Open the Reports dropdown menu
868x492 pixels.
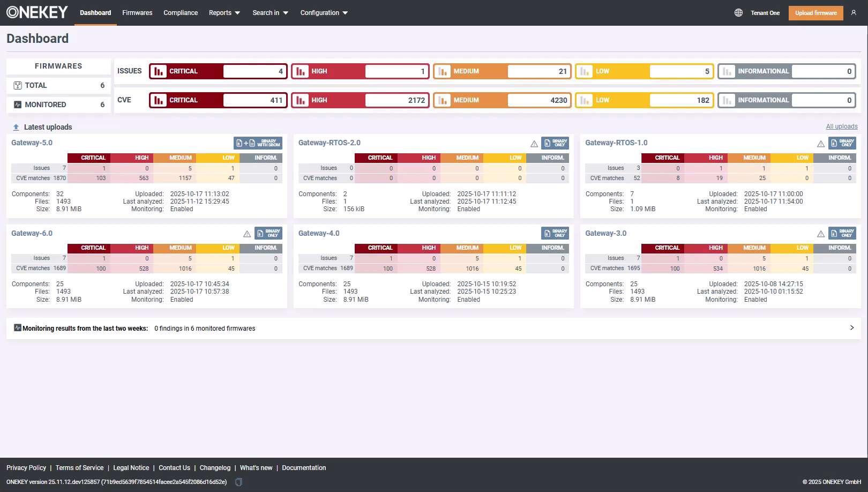224,13
